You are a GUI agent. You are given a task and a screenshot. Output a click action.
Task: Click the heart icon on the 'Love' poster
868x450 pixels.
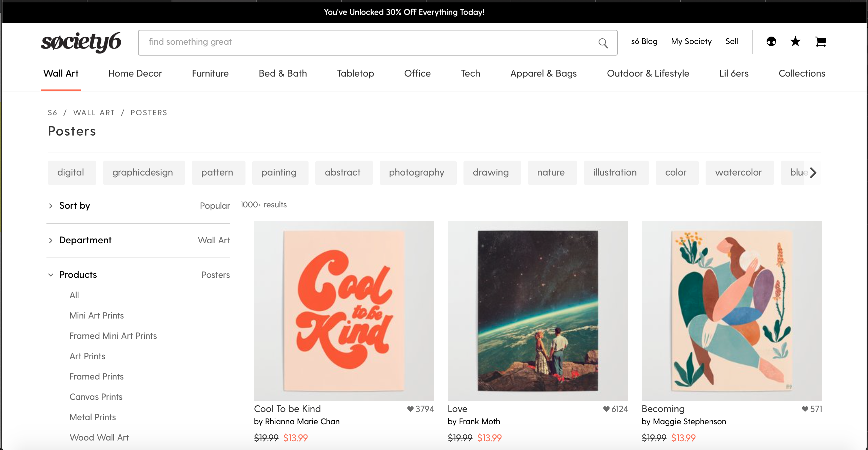(606, 409)
